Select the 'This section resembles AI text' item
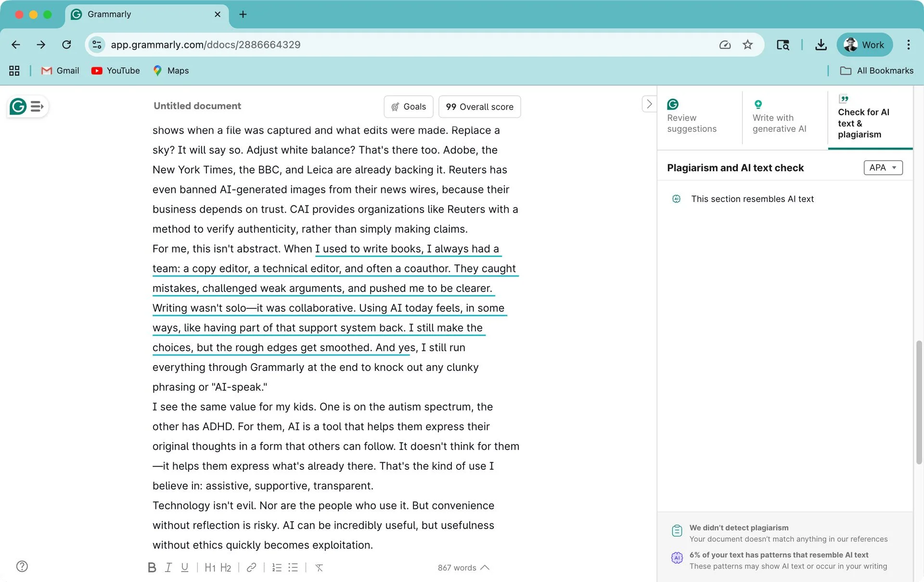This screenshot has width=924, height=582. [x=752, y=199]
